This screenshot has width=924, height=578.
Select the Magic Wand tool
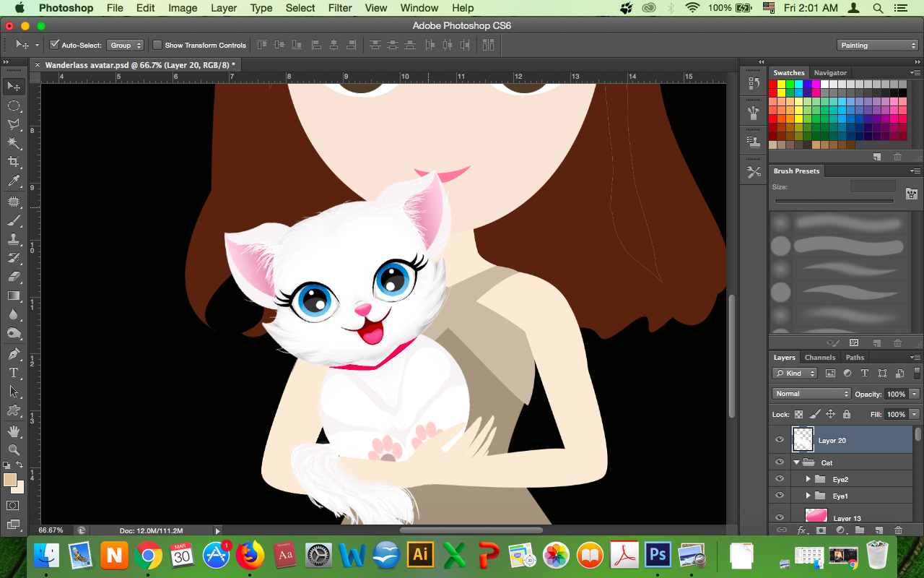pyautogui.click(x=14, y=143)
